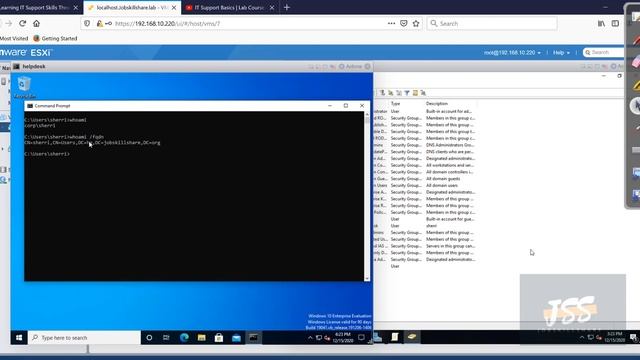Open the ESXi Help dropdown
Screen dimensions: 640x360
(561, 53)
